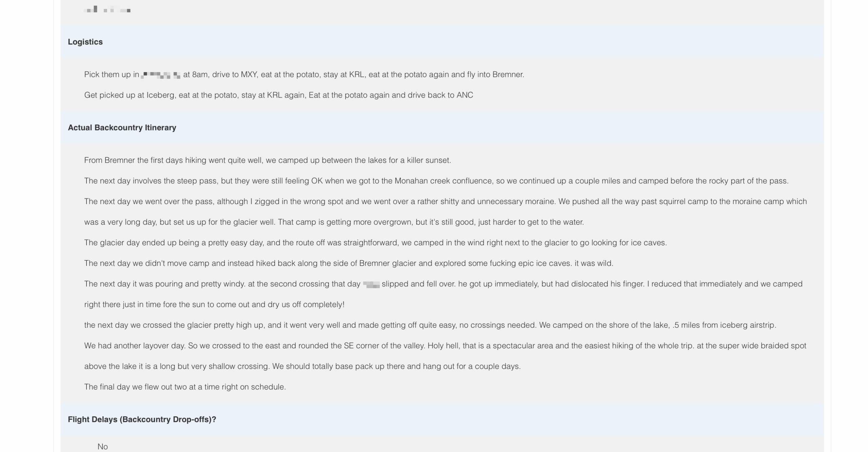Click the blurred name before "slipped and fell"
Screen dimensions: 868x452
(x=371, y=284)
